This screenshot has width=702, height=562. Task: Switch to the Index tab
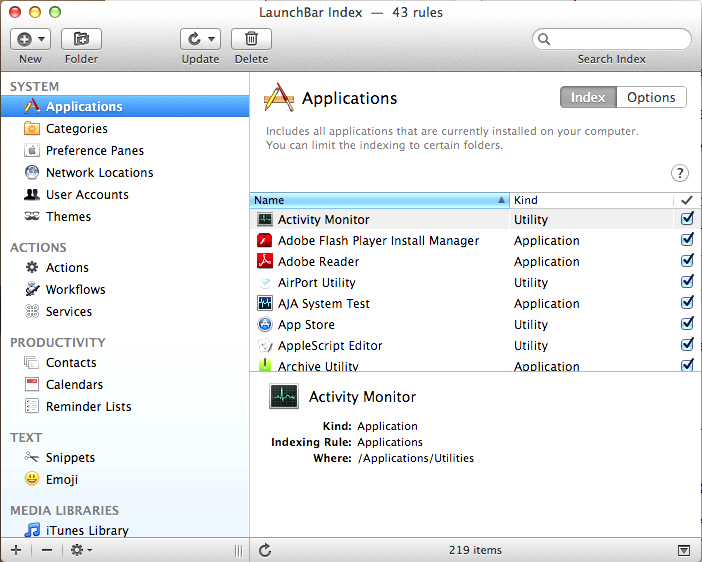[x=588, y=97]
